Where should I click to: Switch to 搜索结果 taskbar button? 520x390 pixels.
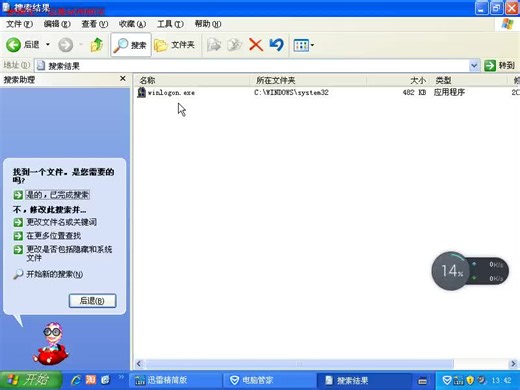[x=364, y=380]
